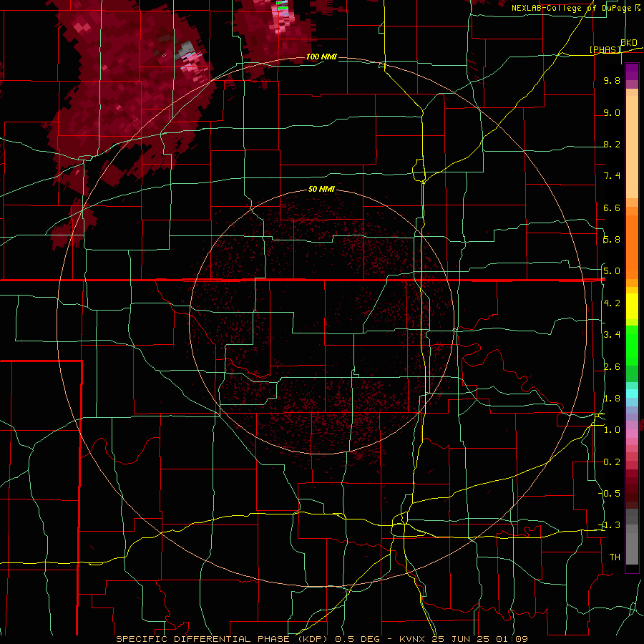This screenshot has width=644, height=644.
Task: Click the 7.4 value on color scale
Action: (x=612, y=176)
